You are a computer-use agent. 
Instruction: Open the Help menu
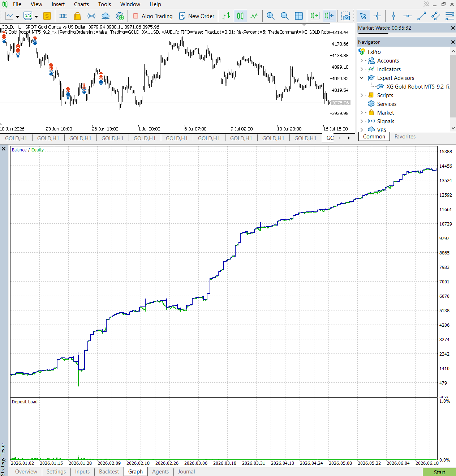[155, 4]
